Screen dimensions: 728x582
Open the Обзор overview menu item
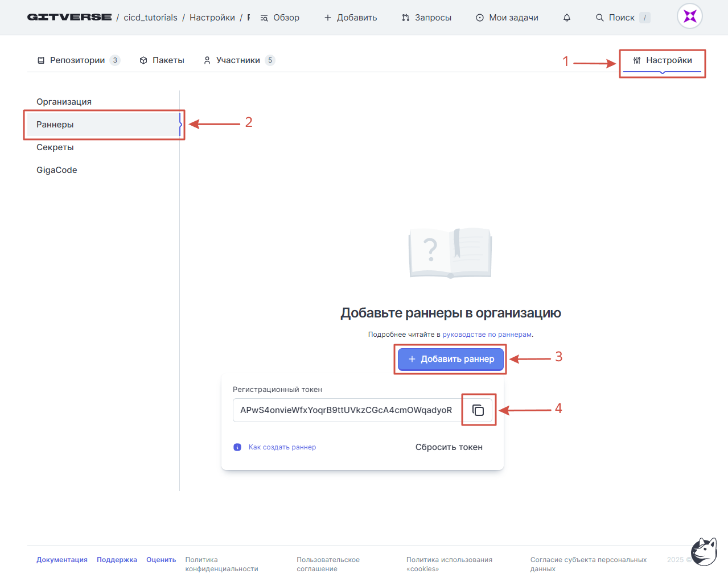point(279,18)
